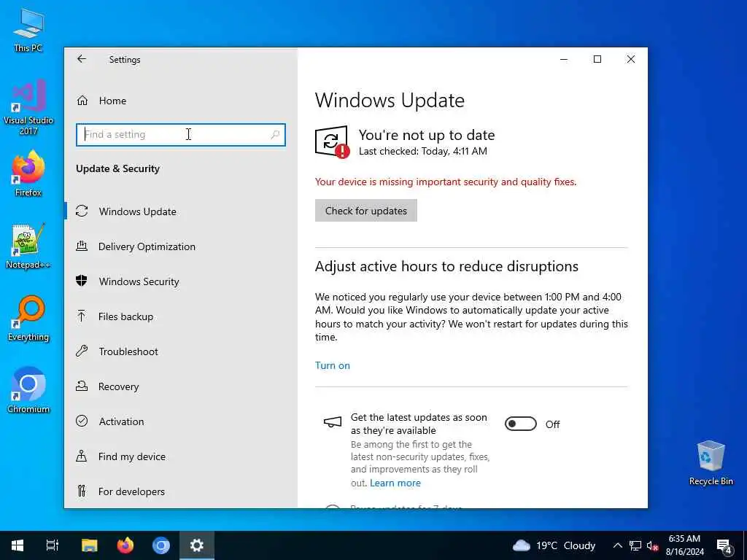
Task: Open Activation settings
Action: (181, 421)
